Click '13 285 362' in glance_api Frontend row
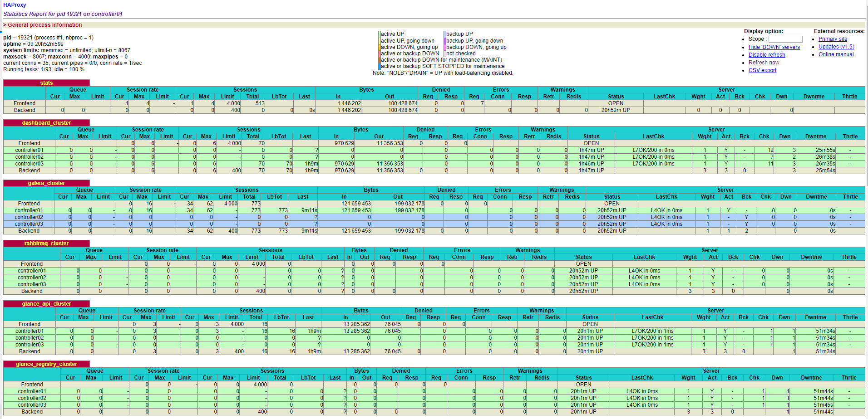 point(356,324)
